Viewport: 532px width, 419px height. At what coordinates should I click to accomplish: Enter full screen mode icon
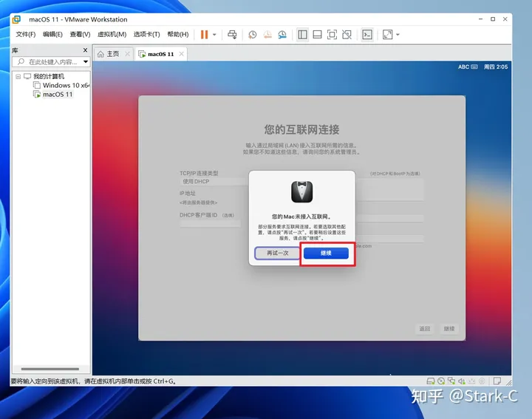[332, 34]
